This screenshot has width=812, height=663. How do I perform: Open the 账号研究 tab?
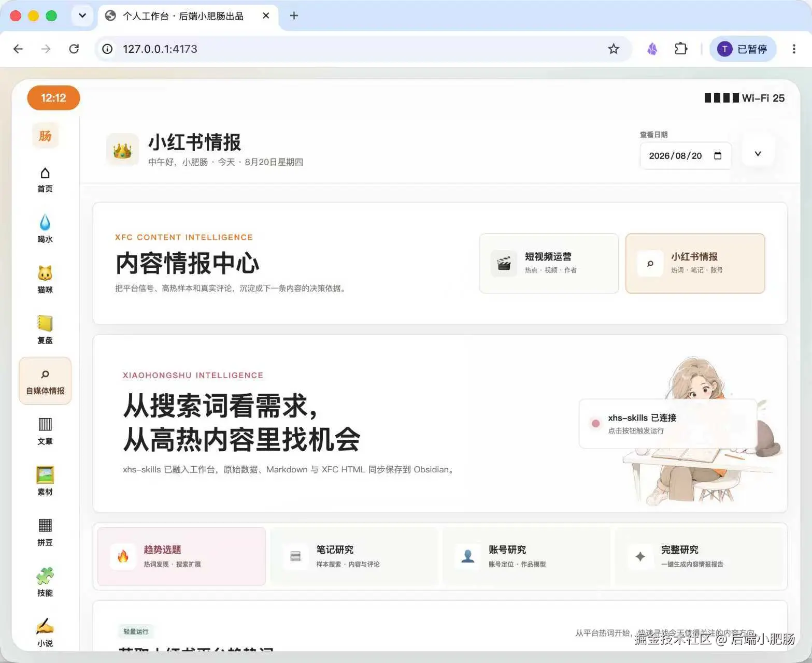pos(526,556)
